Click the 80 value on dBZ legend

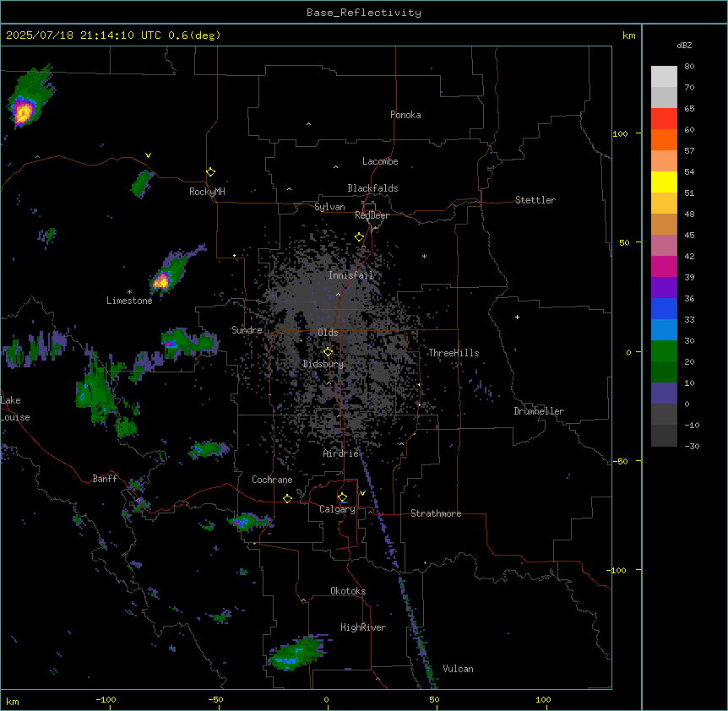point(689,67)
